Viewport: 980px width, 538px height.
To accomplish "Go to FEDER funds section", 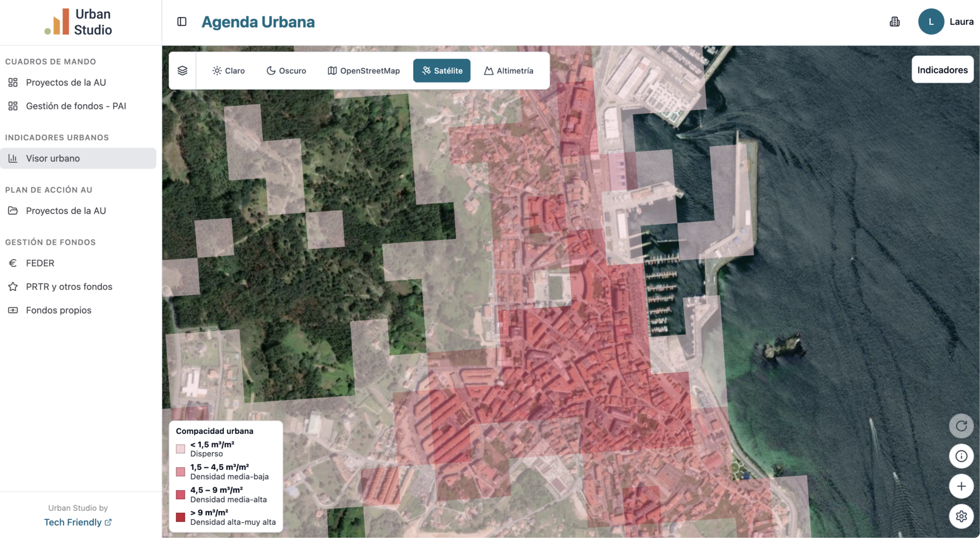I will tap(40, 263).
